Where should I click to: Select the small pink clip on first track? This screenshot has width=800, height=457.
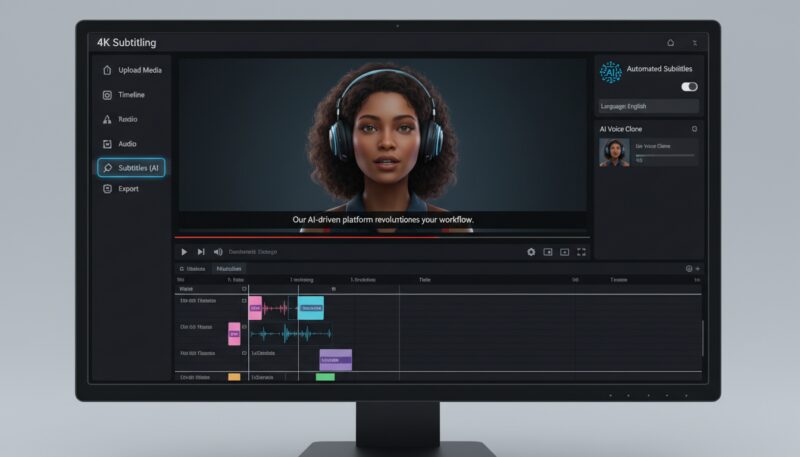(255, 308)
